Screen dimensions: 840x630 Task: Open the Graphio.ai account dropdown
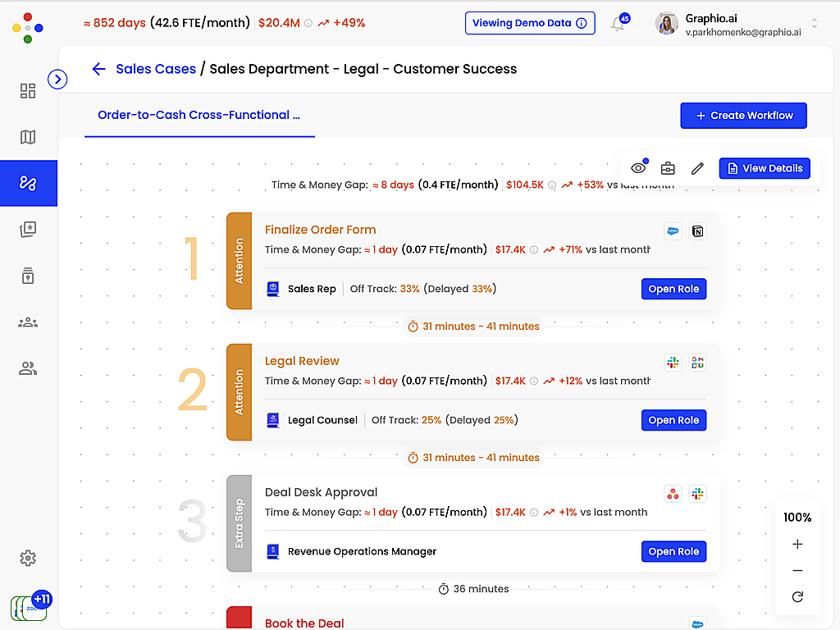tap(814, 24)
